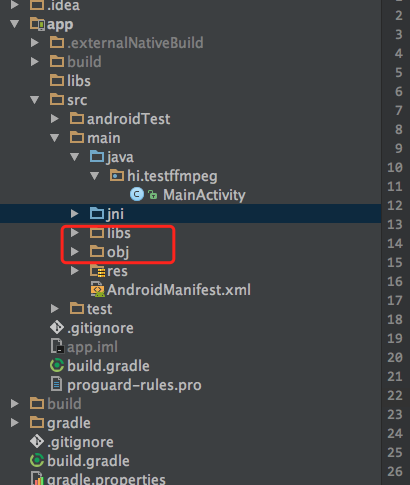Collapse the java source folder

coord(75,157)
